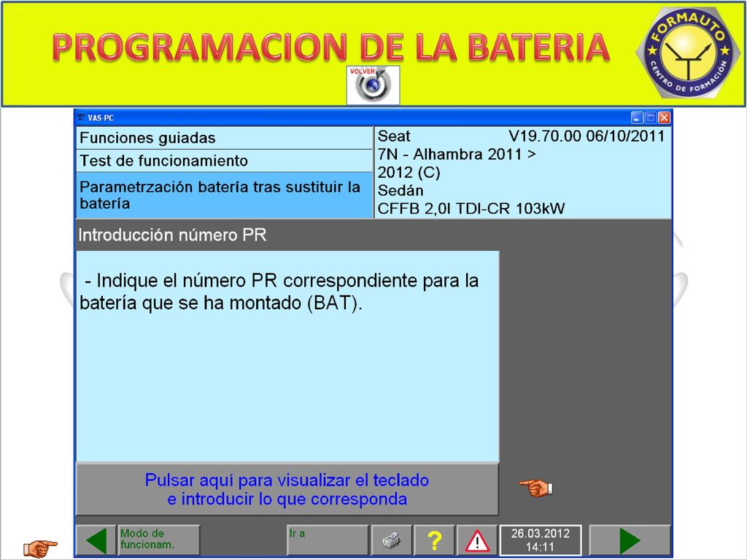Click the FORMAUTO logo

[x=689, y=52]
